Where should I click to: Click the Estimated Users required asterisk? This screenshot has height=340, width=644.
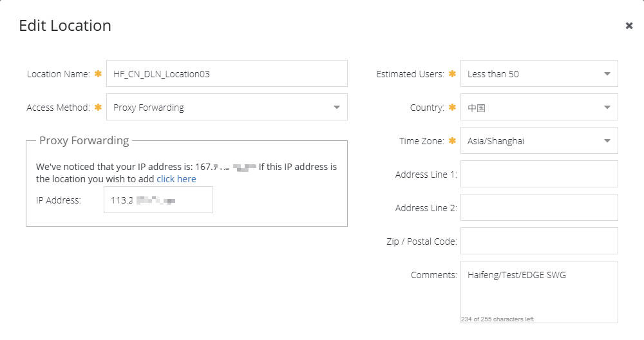452,73
